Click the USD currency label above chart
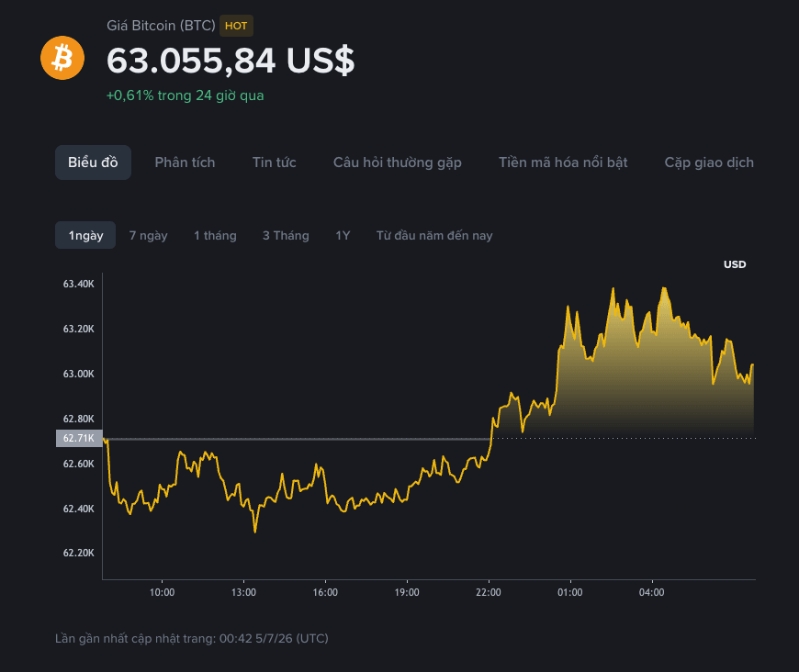This screenshot has width=799, height=672. coord(735,264)
